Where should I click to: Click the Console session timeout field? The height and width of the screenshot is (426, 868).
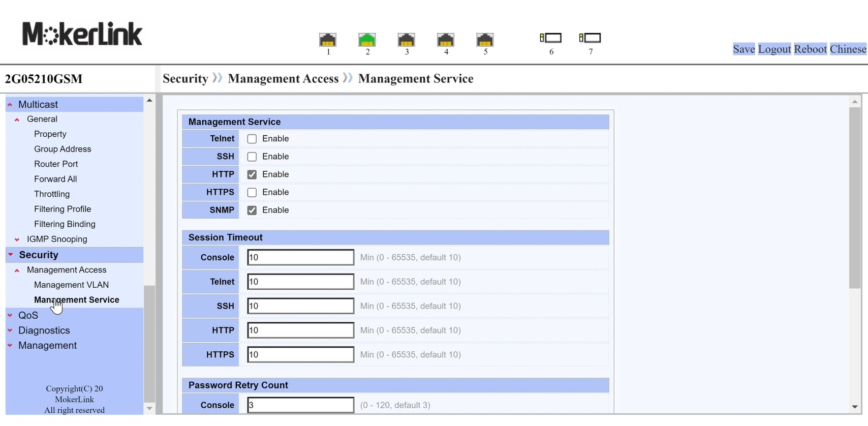[301, 257]
